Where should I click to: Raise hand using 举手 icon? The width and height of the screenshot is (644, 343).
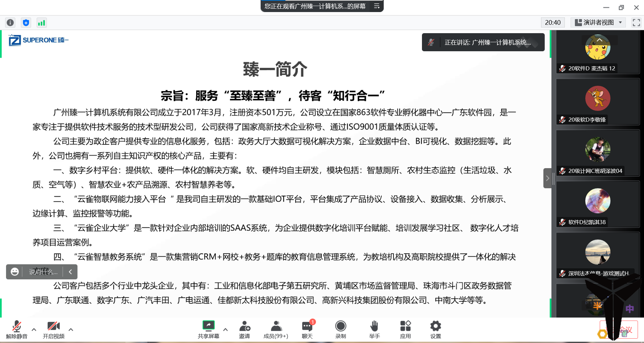(374, 329)
